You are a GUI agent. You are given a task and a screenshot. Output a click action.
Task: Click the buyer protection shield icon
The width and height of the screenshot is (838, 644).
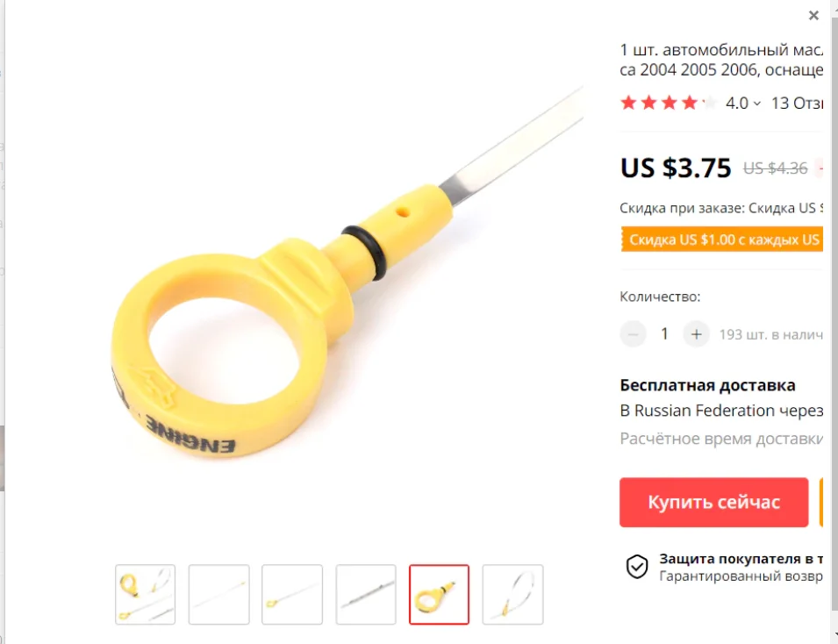[x=636, y=567]
